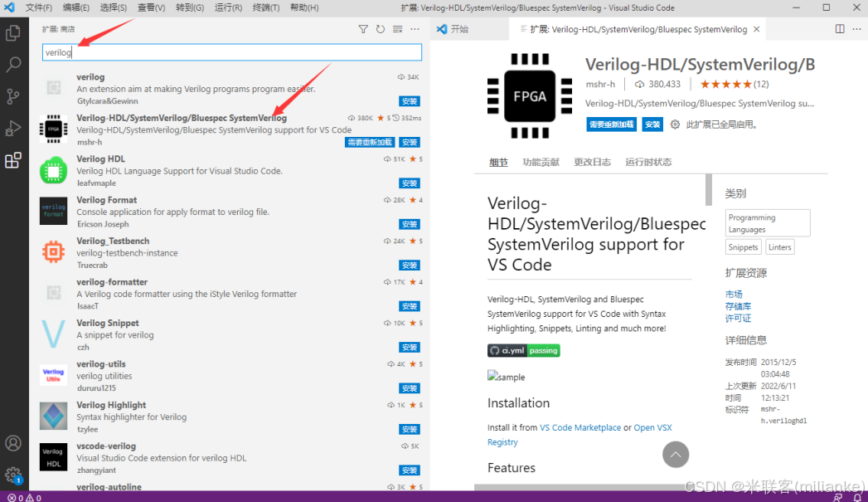Image resolution: width=868 pixels, height=502 pixels.
Task: Open the 查看(V) menu
Action: [151, 7]
